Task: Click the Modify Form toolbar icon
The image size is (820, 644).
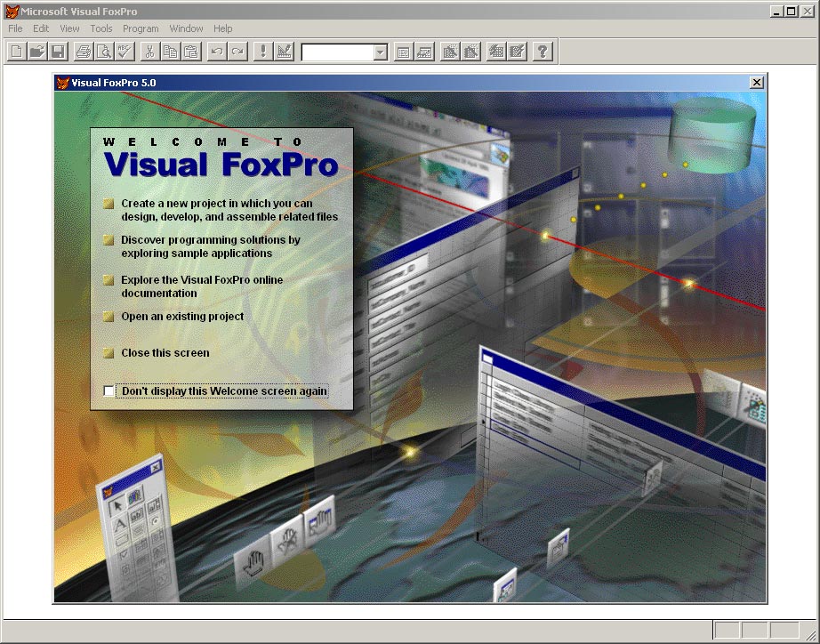Action: [x=284, y=52]
